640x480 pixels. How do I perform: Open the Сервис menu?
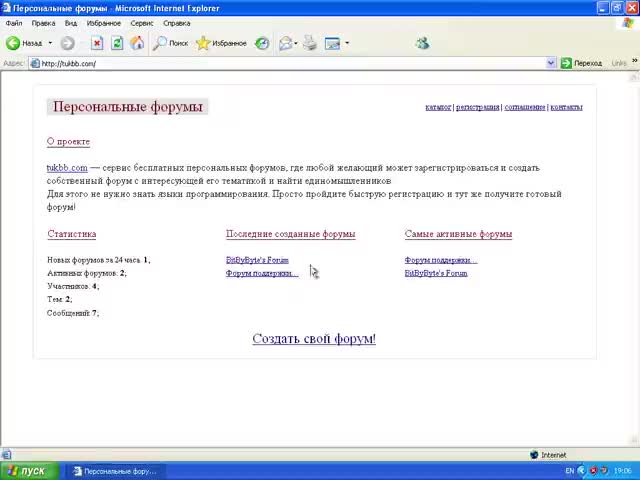pyautogui.click(x=142, y=23)
